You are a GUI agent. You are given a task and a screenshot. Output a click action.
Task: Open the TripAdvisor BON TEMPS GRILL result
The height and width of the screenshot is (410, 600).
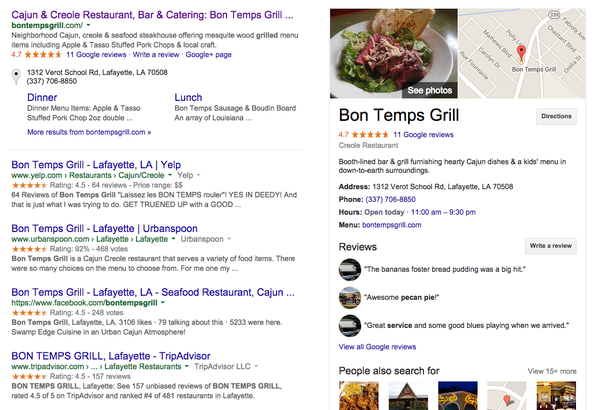point(111,356)
